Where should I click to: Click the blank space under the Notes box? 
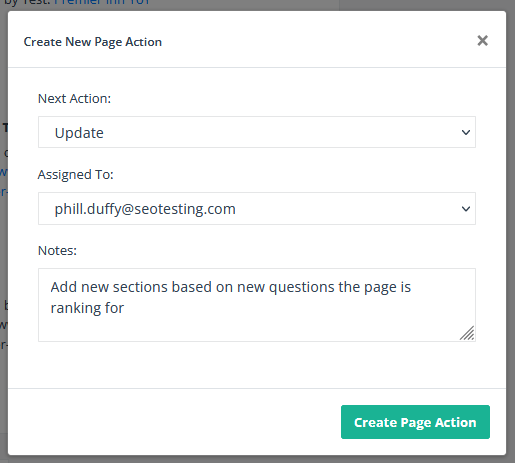[x=257, y=365]
